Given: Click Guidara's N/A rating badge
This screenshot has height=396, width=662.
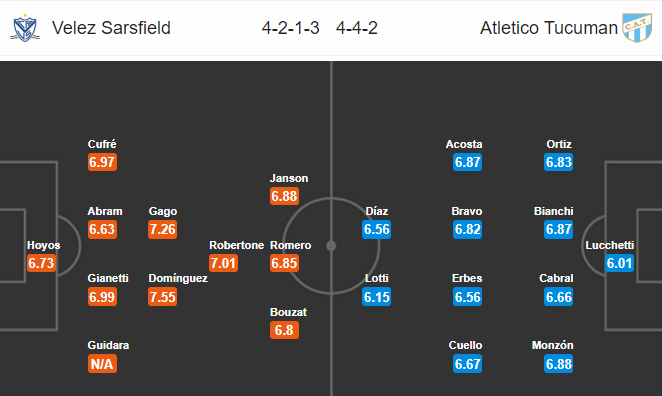Looking at the screenshot, I should (x=102, y=364).
